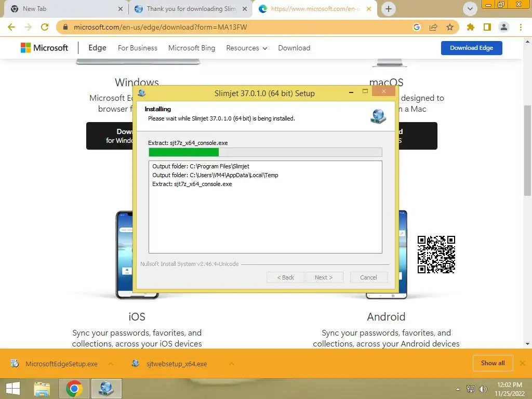Expand the Resources dropdown
This screenshot has width=532, height=399.
pyautogui.click(x=247, y=48)
